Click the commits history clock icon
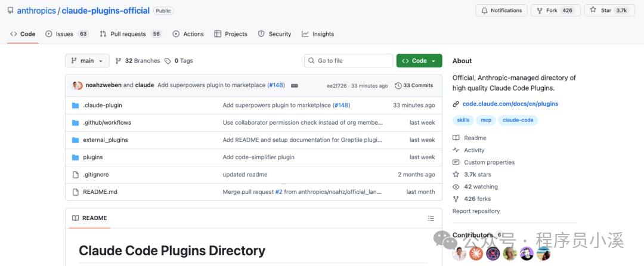Image resolution: width=644 pixels, height=266 pixels. 398,86
